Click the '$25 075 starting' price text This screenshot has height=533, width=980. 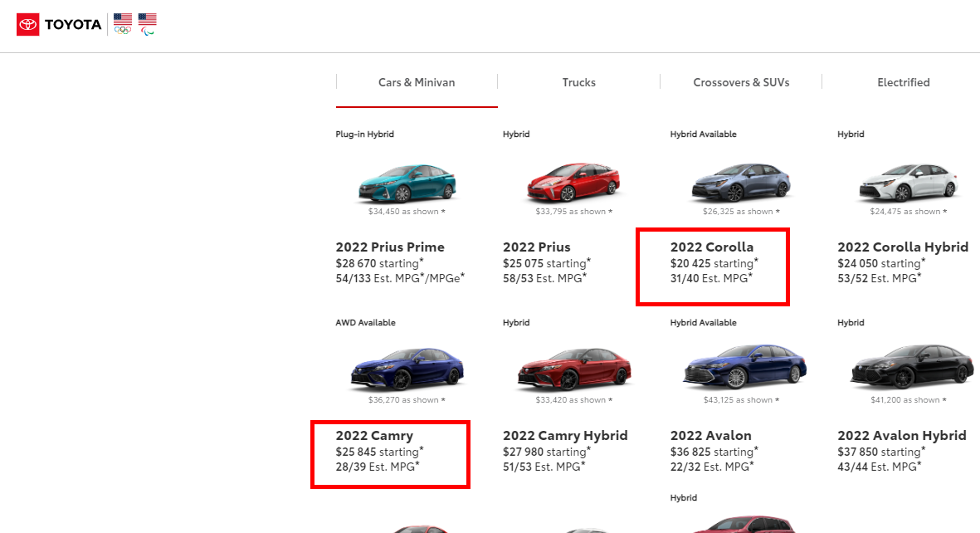[x=546, y=263]
